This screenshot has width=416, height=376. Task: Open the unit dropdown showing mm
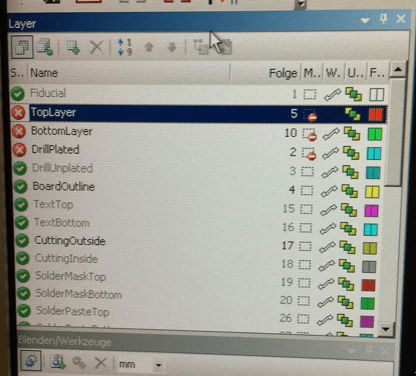158,365
